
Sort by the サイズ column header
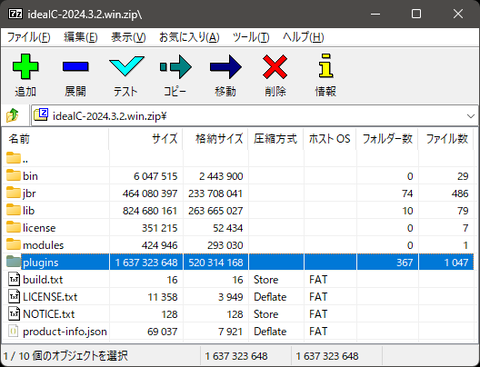146,139
